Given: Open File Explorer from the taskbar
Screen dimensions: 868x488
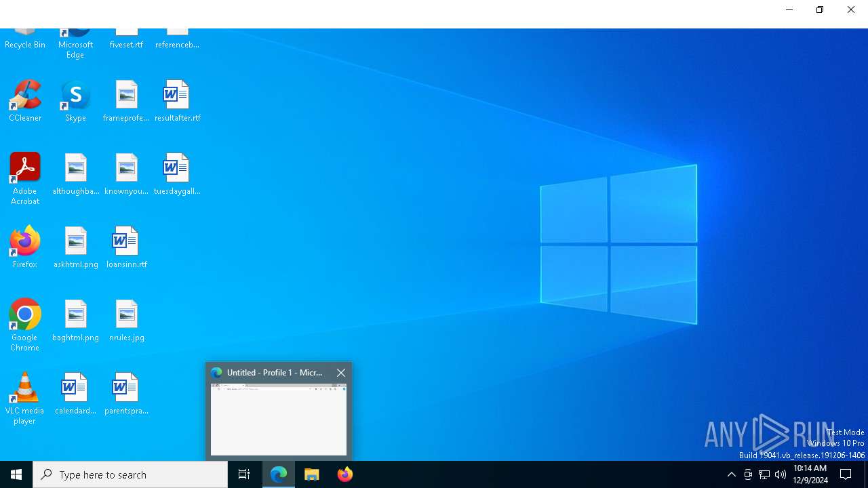Looking at the screenshot, I should click(312, 474).
